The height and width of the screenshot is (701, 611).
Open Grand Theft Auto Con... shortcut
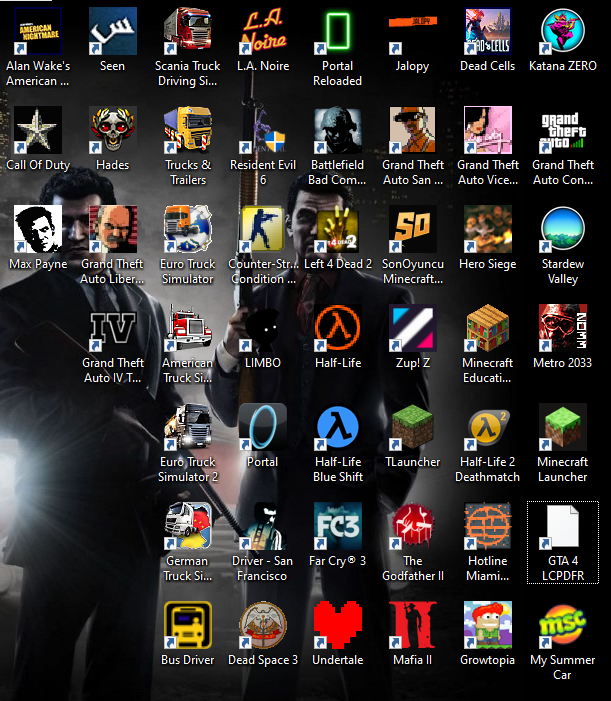click(x=563, y=130)
